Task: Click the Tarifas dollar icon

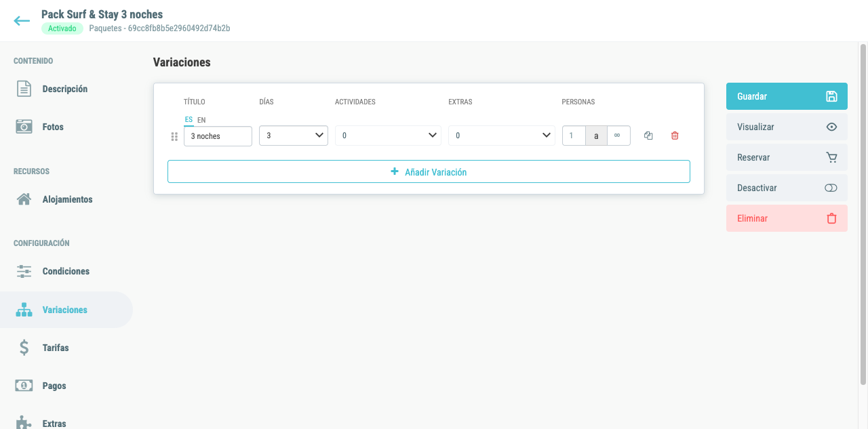Action: (24, 348)
